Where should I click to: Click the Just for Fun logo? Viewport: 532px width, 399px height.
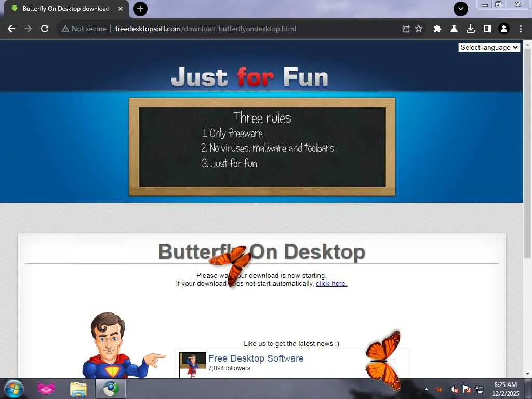tap(250, 77)
